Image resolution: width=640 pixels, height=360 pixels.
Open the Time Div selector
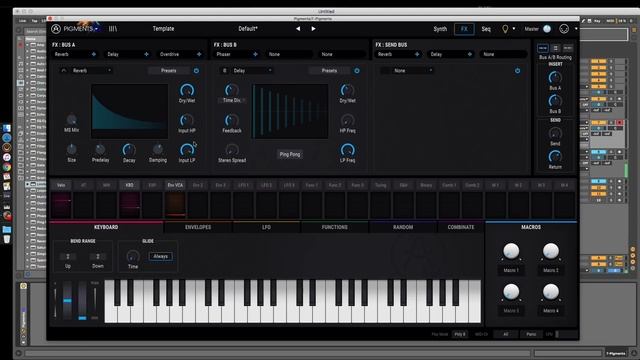[231, 100]
